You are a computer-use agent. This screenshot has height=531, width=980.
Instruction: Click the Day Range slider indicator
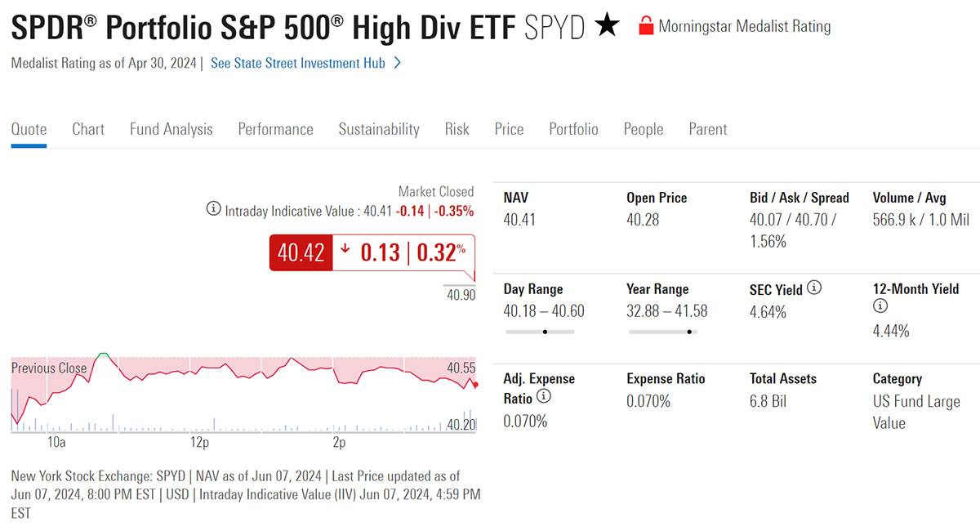pyautogui.click(x=545, y=332)
